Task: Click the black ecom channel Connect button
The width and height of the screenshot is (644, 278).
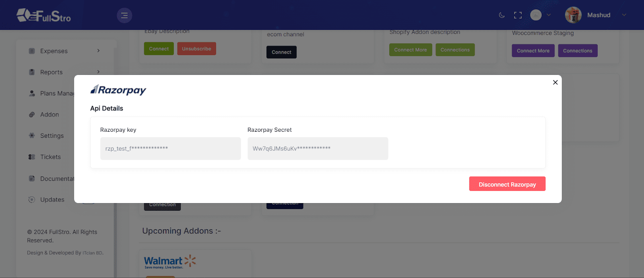Action: click(x=281, y=52)
